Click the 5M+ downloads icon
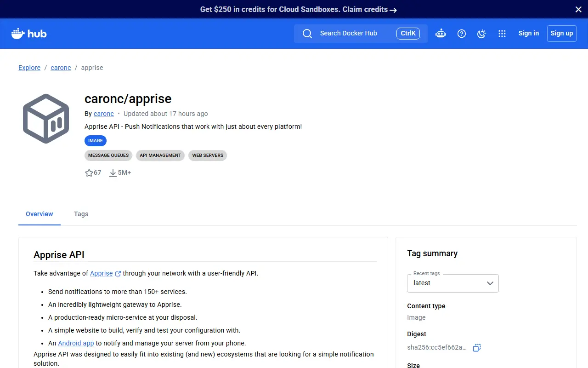Viewport: 588px width, 368px height. 113,173
